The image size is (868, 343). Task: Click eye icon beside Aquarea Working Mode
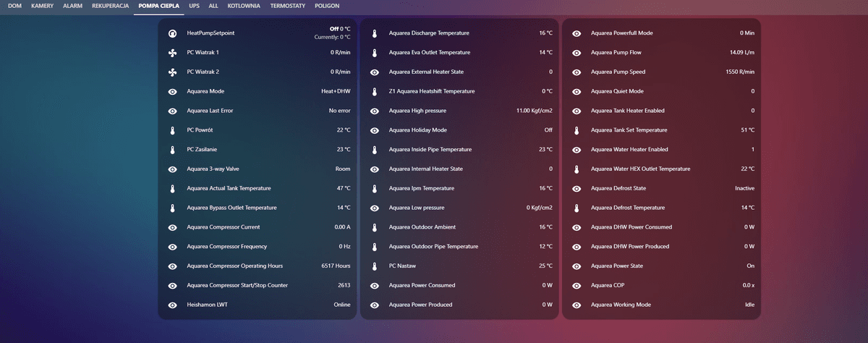tap(576, 305)
